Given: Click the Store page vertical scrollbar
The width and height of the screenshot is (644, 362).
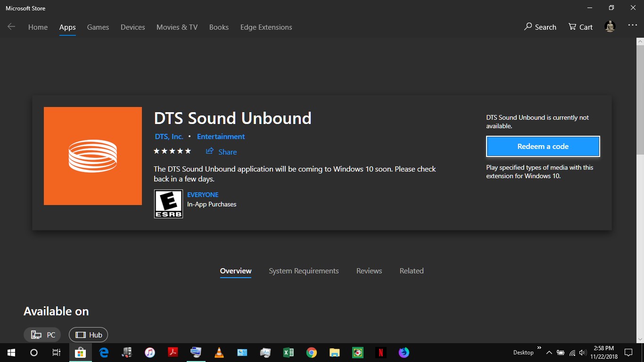Looking at the screenshot, I should click(x=640, y=99).
